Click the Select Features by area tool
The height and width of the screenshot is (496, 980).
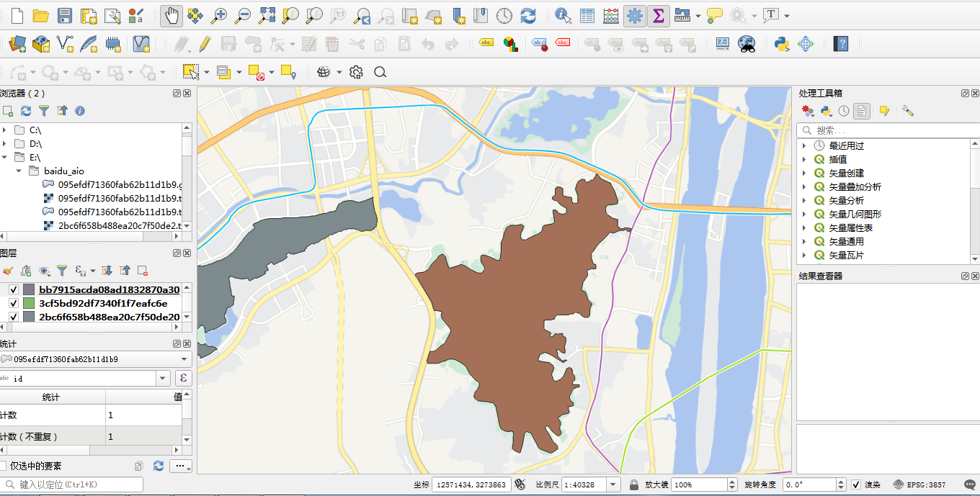coord(190,72)
